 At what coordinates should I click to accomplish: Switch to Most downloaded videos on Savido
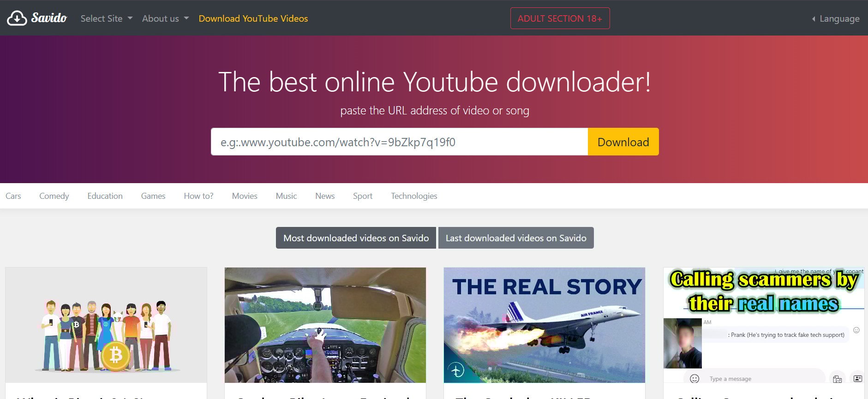pos(356,238)
